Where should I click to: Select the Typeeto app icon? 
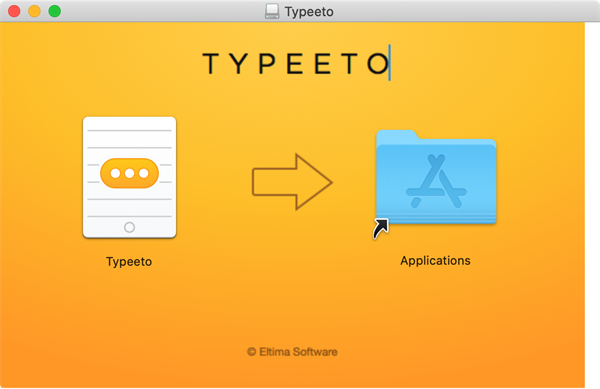(x=129, y=177)
